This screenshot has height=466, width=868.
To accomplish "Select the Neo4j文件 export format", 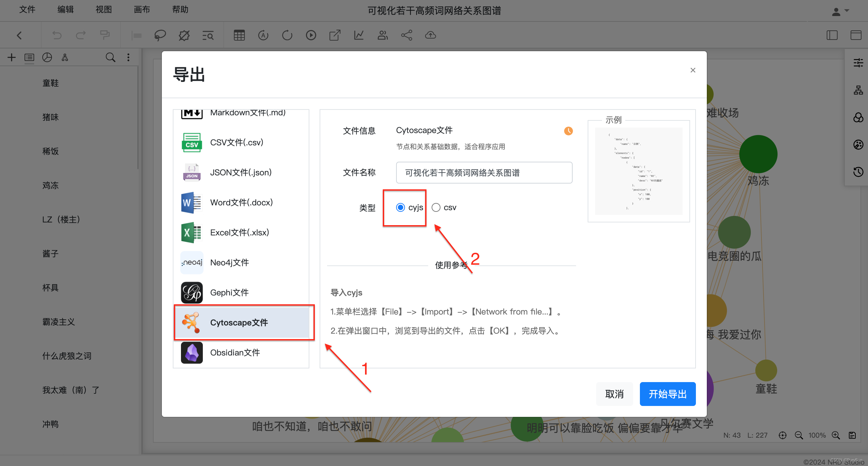I will pyautogui.click(x=229, y=262).
